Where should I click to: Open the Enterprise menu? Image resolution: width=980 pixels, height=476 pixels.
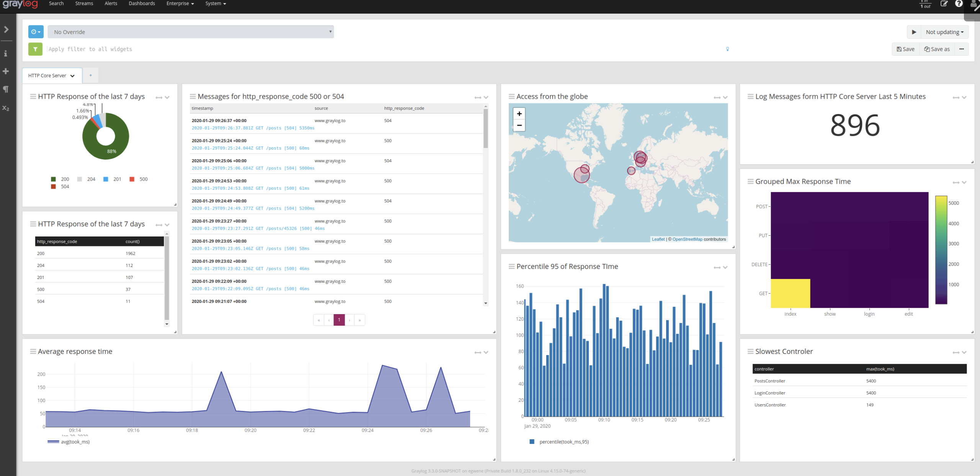tap(180, 3)
